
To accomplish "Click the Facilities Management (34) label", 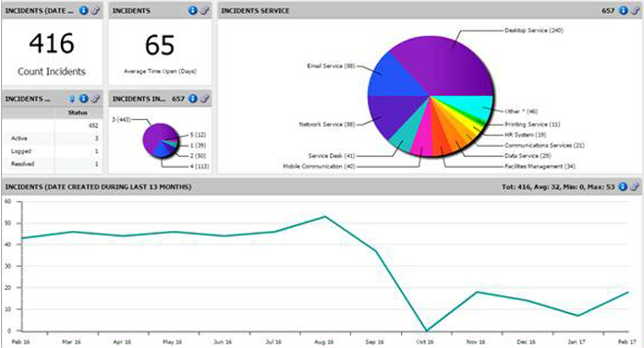I will (x=541, y=166).
